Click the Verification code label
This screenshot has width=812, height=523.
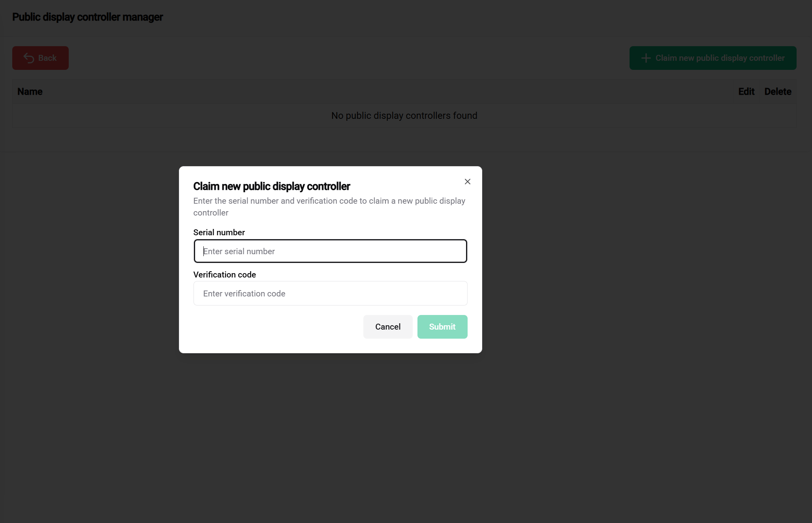click(224, 275)
